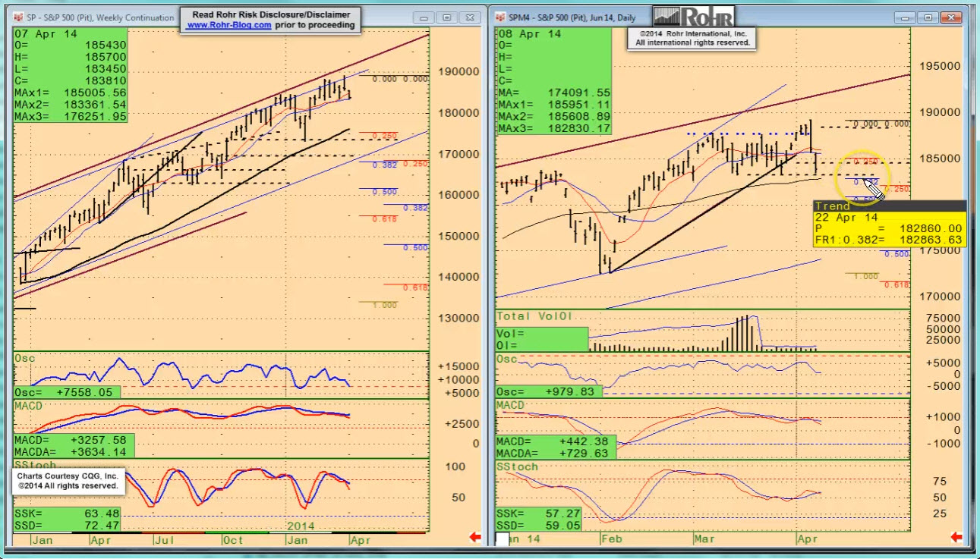Viewport: 980px width, 559px height.
Task: Click 195000 on the daily price scale
Action: (x=938, y=67)
